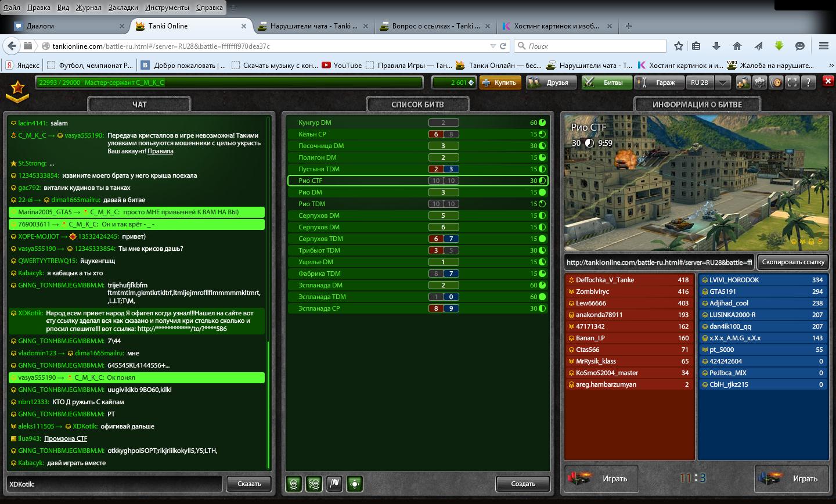Open Жалоба на нарушите bookmark

pyautogui.click(x=770, y=65)
